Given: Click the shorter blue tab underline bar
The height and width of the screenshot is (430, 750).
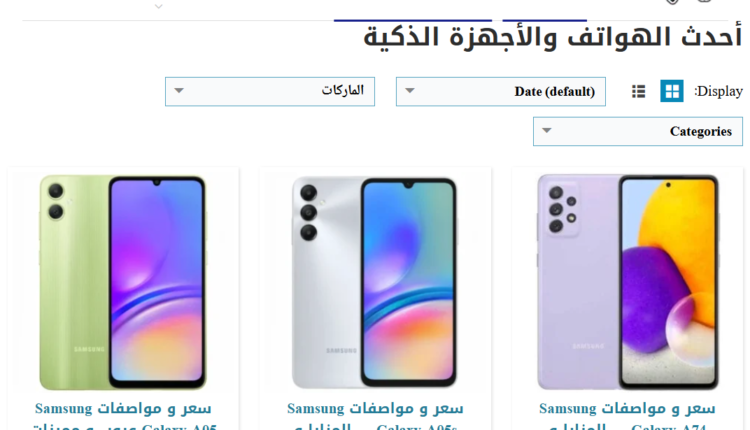Looking at the screenshot, I should tap(544, 20).
